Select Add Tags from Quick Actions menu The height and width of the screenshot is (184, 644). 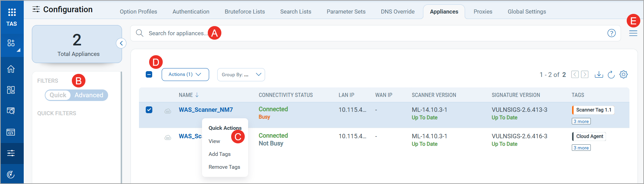click(220, 154)
